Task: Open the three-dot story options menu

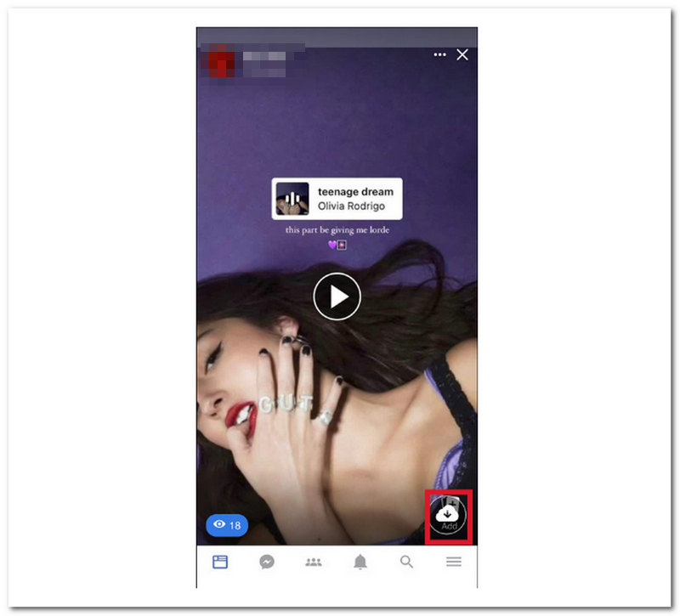Action: [439, 54]
